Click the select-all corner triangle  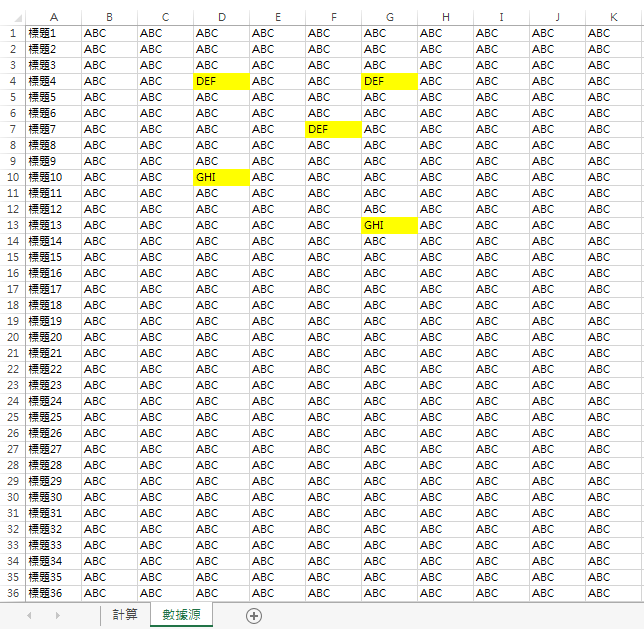[x=18, y=18]
